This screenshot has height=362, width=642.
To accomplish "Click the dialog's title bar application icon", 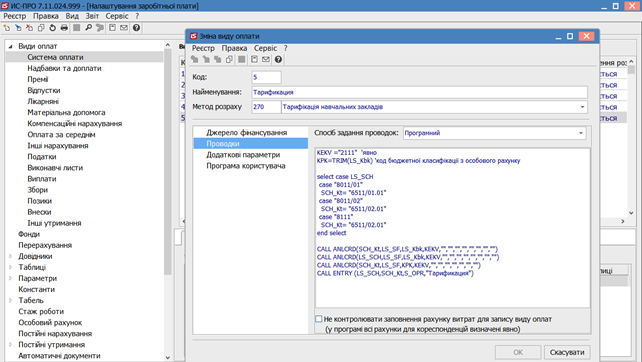I will [x=193, y=36].
